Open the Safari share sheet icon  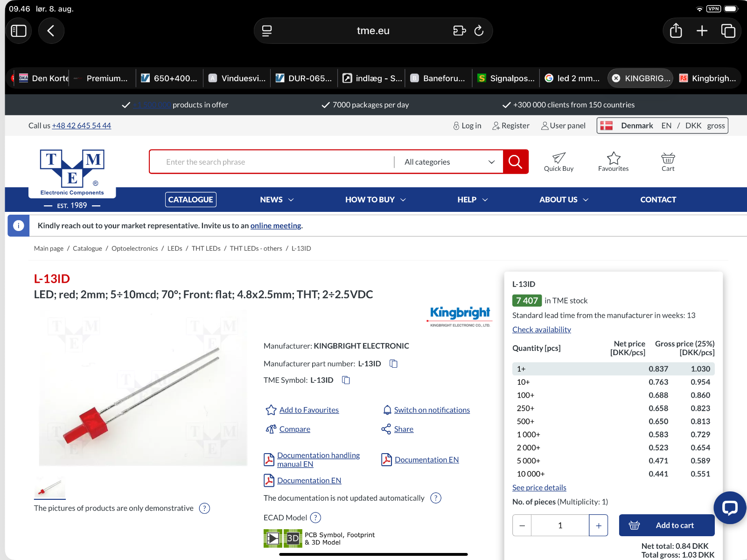676,31
